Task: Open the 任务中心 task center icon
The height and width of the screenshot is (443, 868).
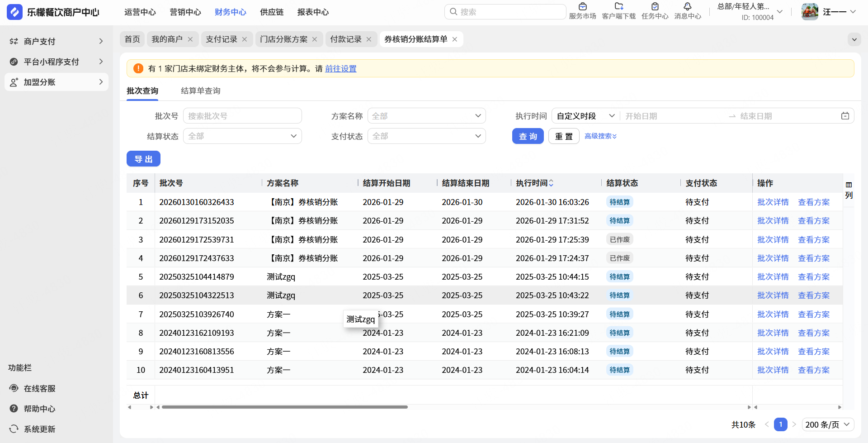Action: 655,7
